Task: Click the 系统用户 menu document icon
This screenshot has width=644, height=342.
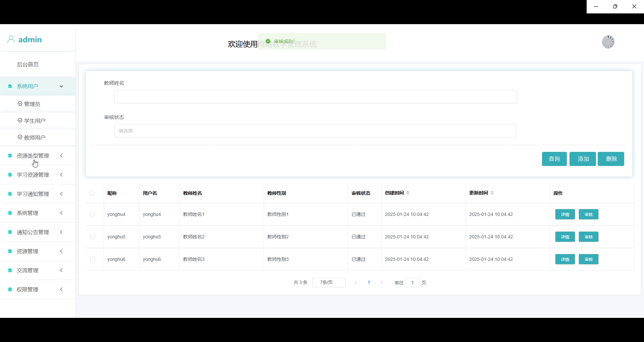Action: (x=10, y=87)
